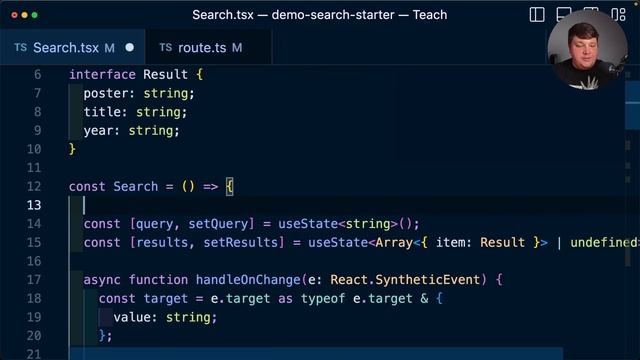640x360 pixels.
Task: Click line number 6 in the gutter
Action: click(x=38, y=75)
